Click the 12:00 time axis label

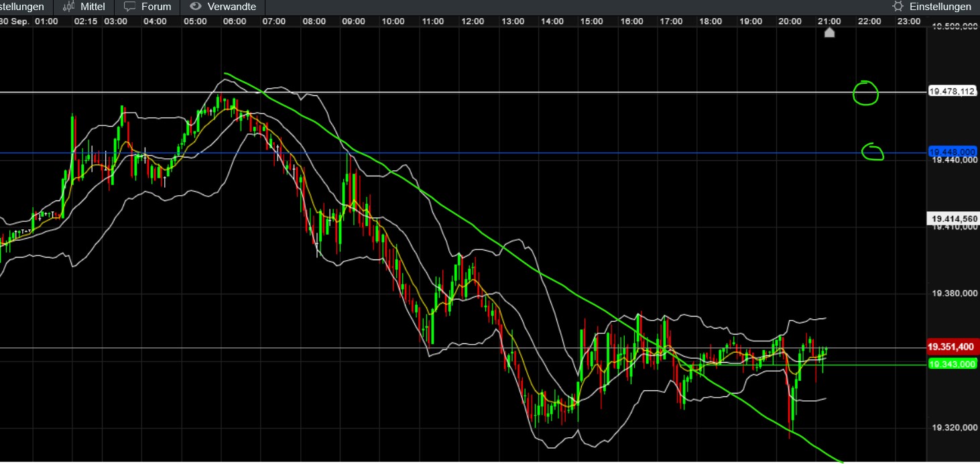click(473, 21)
